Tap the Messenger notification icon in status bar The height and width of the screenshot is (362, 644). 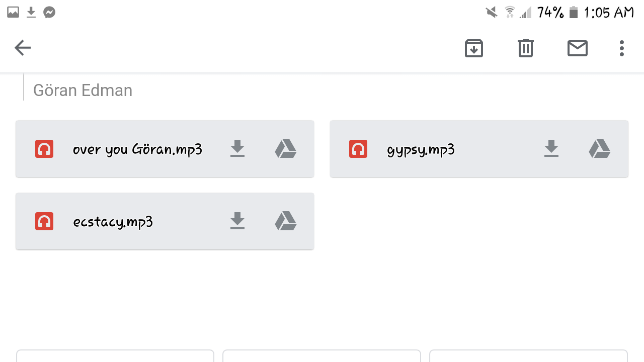point(49,12)
